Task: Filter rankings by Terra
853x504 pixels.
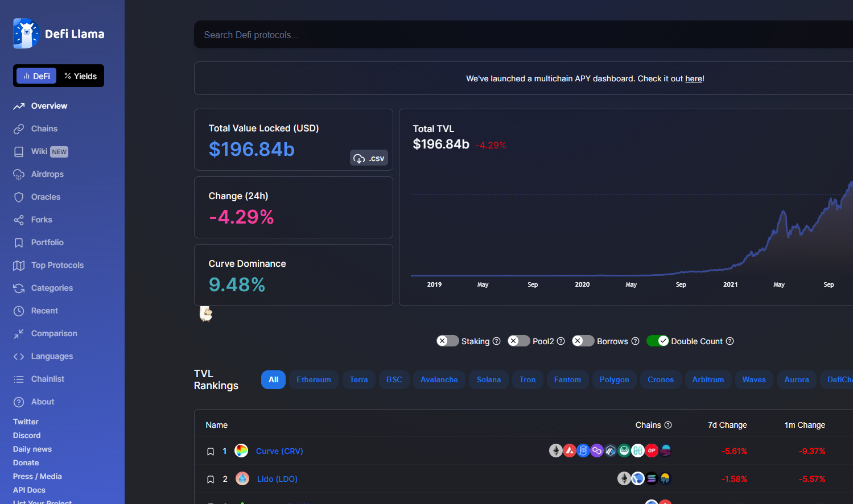Action: click(358, 379)
